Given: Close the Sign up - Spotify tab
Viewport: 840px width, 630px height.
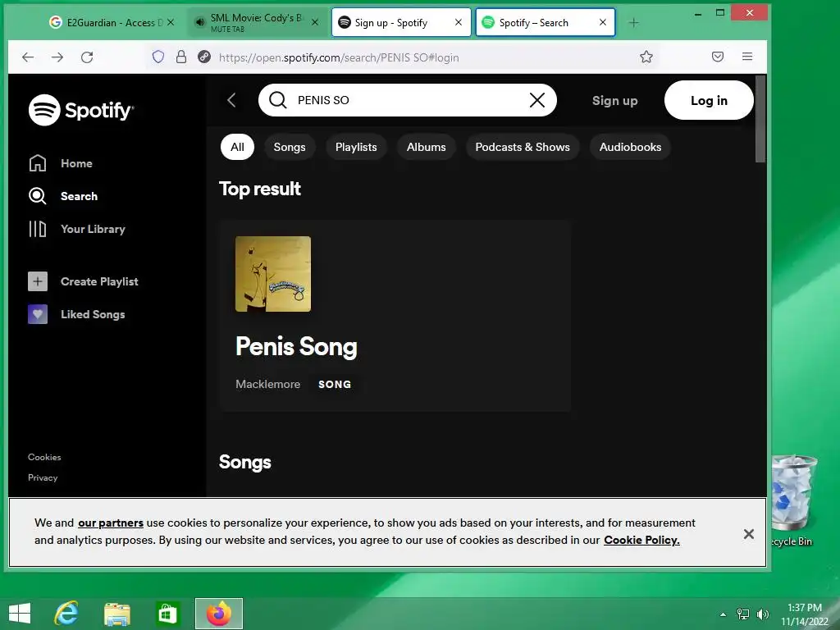Looking at the screenshot, I should coord(458,22).
